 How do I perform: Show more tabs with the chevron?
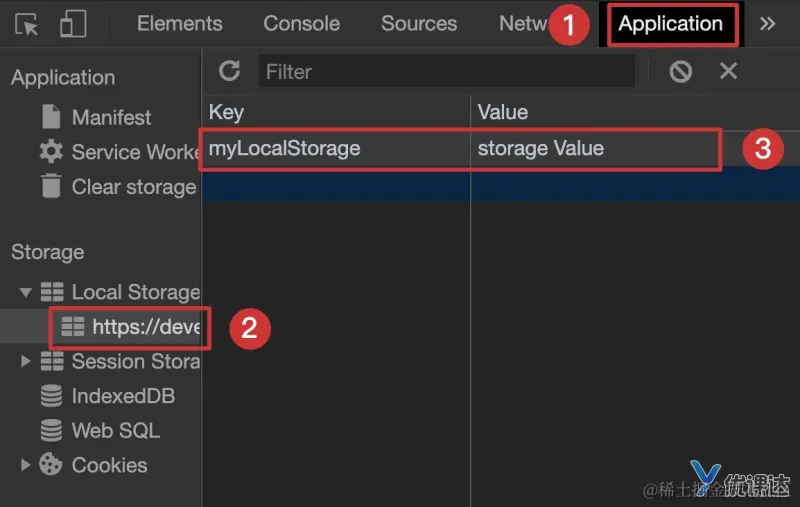768,24
